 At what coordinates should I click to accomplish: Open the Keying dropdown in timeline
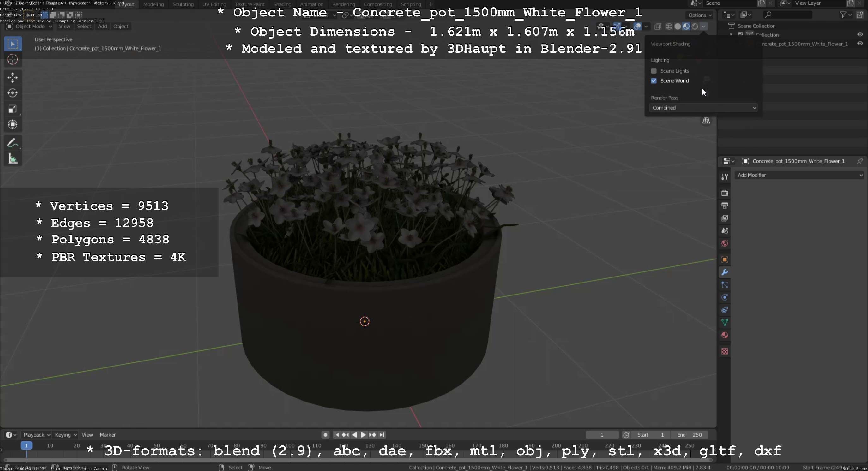click(x=65, y=435)
